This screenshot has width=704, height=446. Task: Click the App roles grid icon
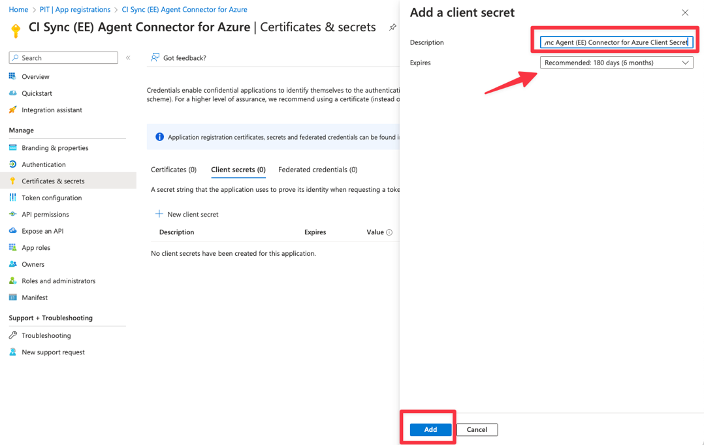pos(13,247)
